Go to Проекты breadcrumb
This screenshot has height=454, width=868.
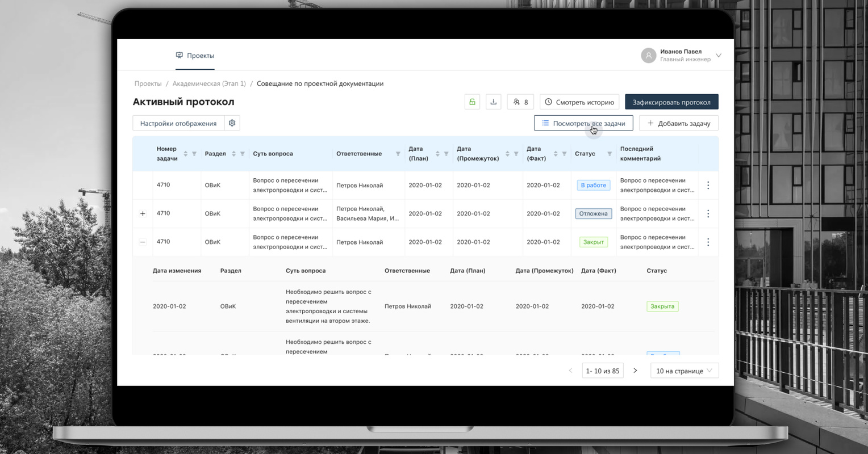click(148, 83)
